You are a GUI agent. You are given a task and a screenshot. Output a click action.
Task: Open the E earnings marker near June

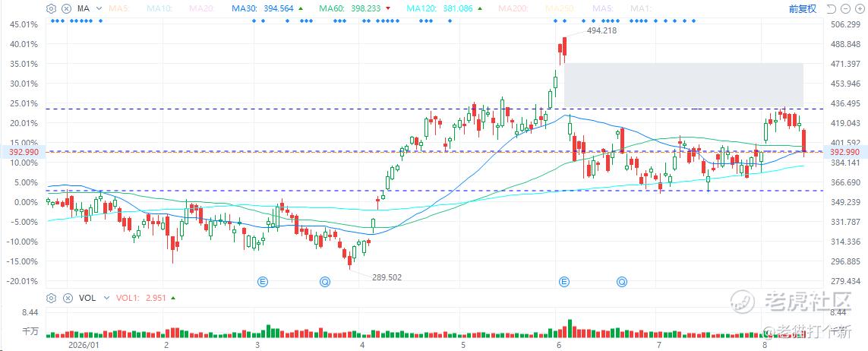tap(565, 282)
